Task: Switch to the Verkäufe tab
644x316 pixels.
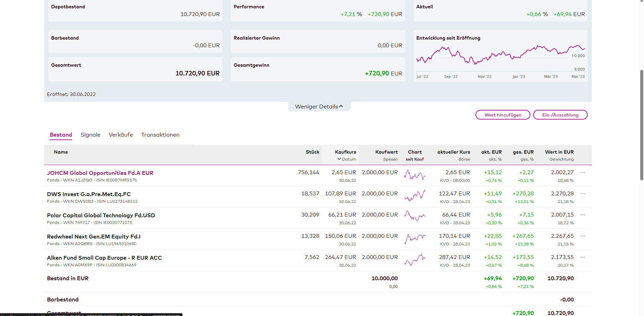Action: click(121, 135)
